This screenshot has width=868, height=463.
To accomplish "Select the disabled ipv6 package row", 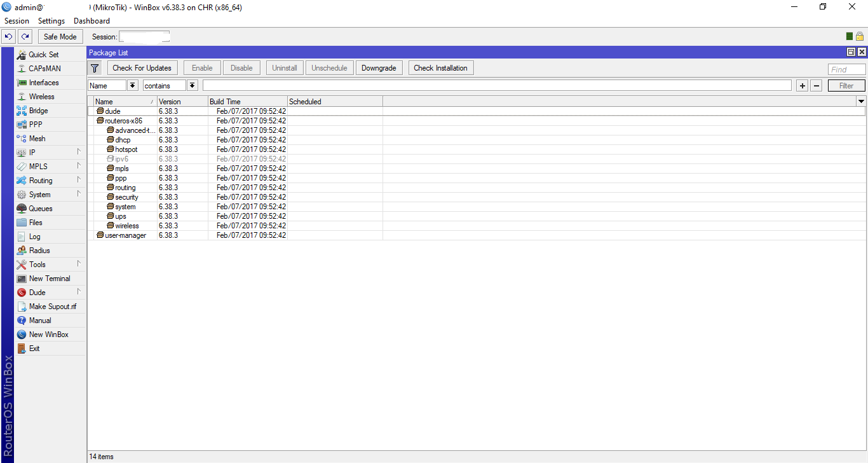I will coord(477,159).
